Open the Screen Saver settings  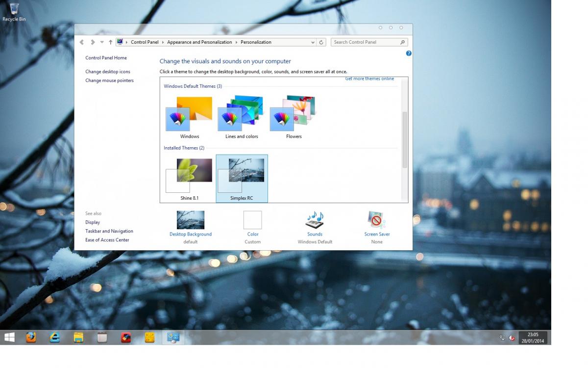(377, 227)
